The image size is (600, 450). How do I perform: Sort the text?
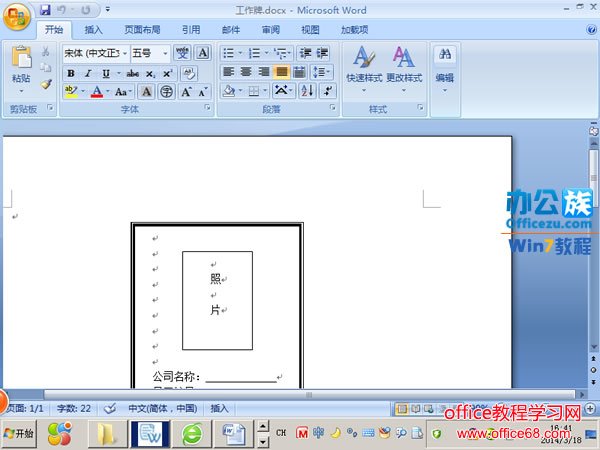coord(307,91)
